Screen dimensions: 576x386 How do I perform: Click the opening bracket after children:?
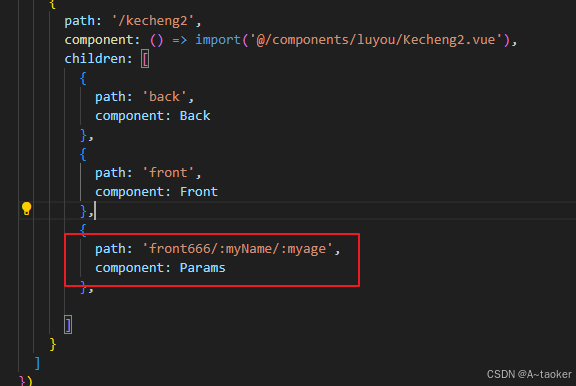[145, 59]
